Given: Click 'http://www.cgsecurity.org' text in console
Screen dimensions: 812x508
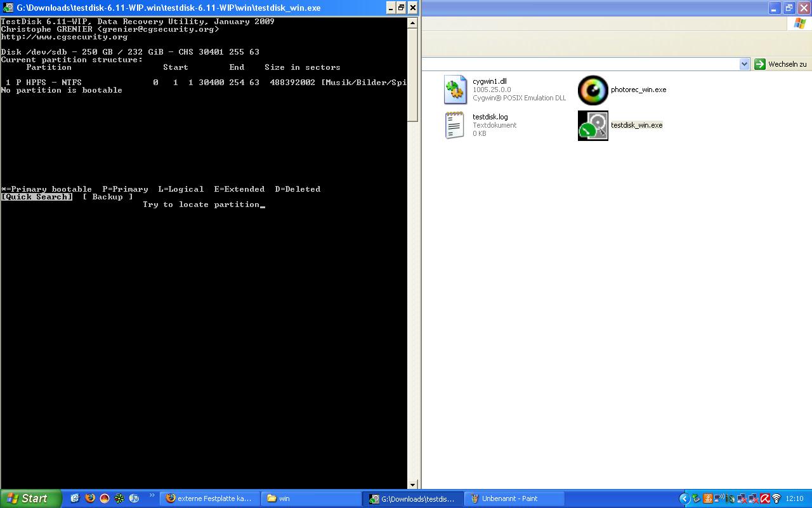Looking at the screenshot, I should pos(64,37).
